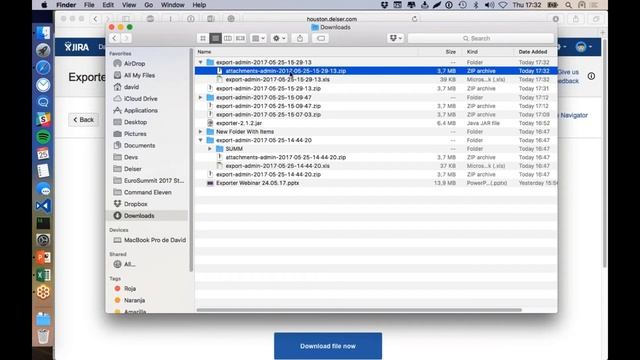Open Excel from the Dock

43,275
